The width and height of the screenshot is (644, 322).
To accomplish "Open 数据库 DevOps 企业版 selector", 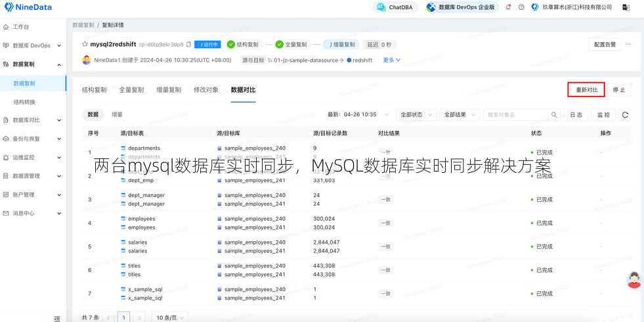I will pos(462,7).
